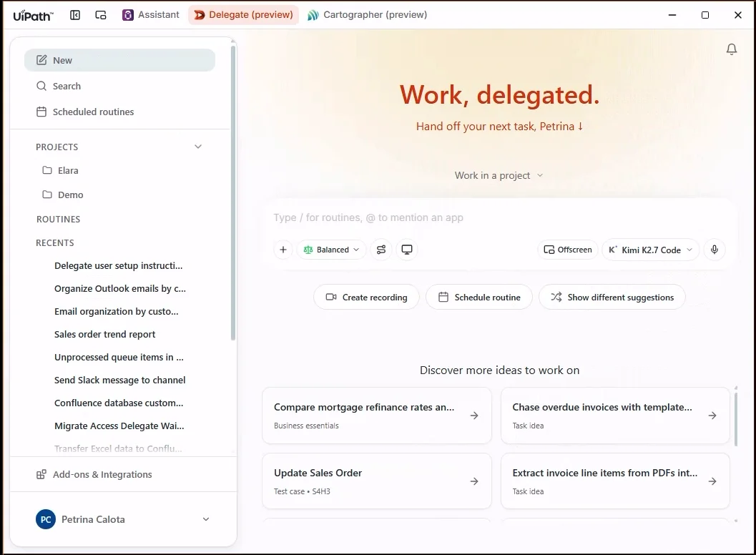
Task: Open the Balanced mode dropdown
Action: [331, 250]
